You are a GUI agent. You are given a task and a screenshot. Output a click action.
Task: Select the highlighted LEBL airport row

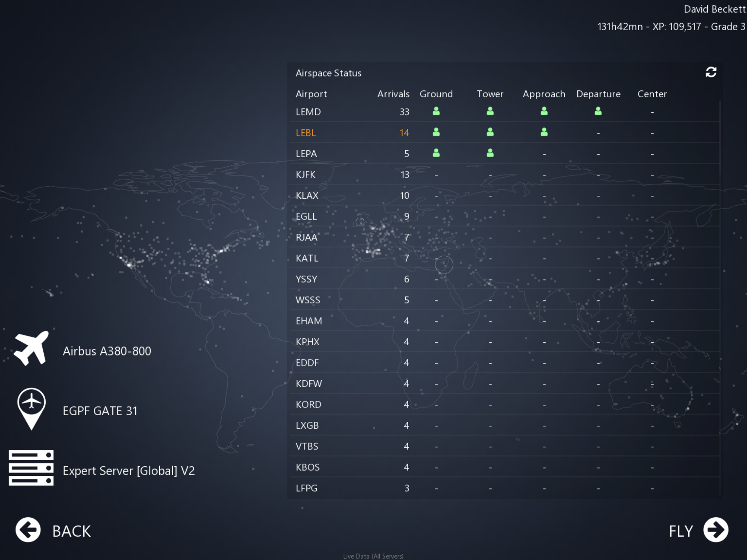pos(306,133)
